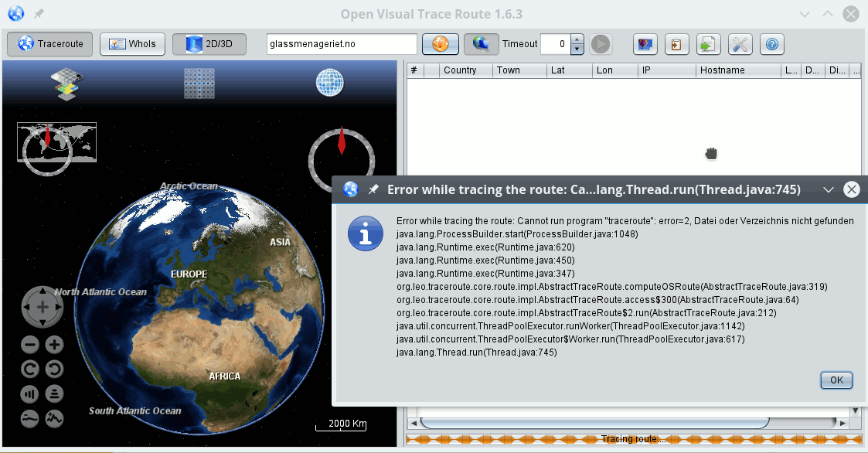Click the pin icon in the error dialog title bar
Viewport: 868px width, 453px height.
[373, 189]
